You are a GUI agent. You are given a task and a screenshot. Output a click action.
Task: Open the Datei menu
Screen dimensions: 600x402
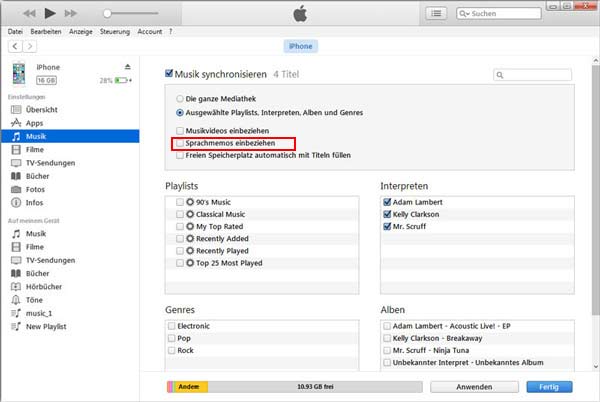(15, 32)
